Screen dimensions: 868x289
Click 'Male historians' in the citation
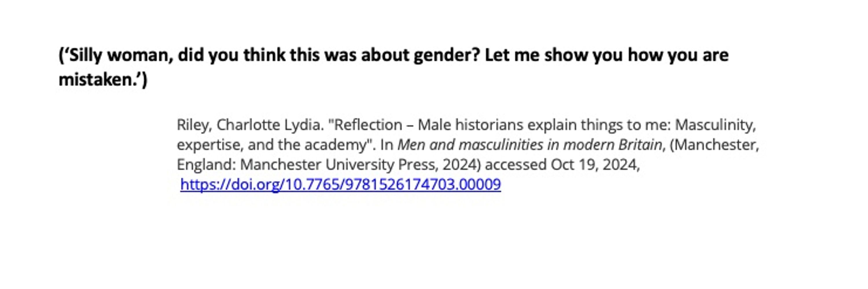[x=470, y=125]
